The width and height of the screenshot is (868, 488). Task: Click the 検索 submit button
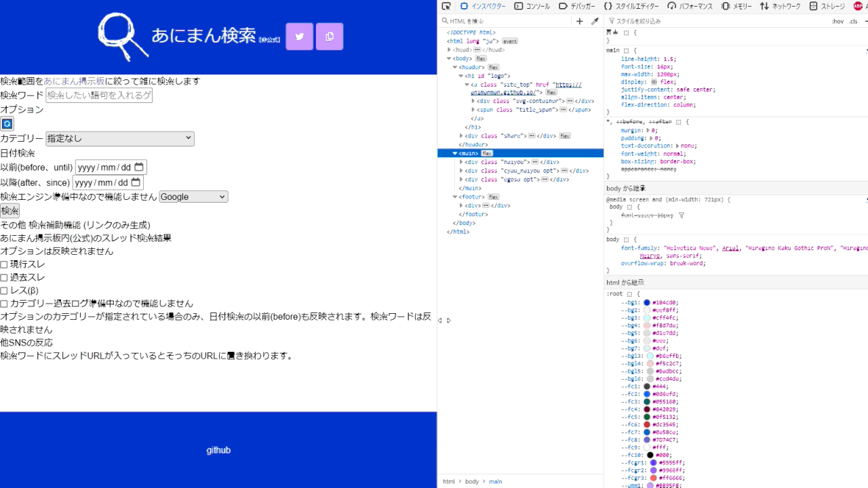pyautogui.click(x=10, y=211)
